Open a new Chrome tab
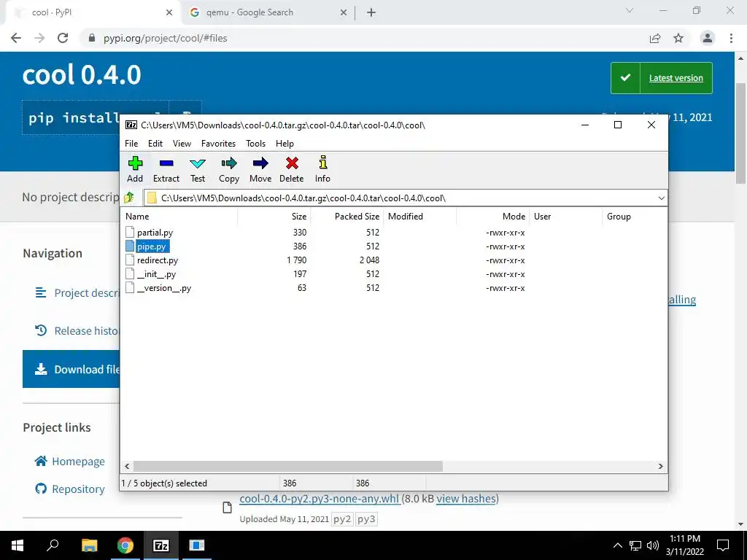Viewport: 747px width, 560px height. click(371, 13)
